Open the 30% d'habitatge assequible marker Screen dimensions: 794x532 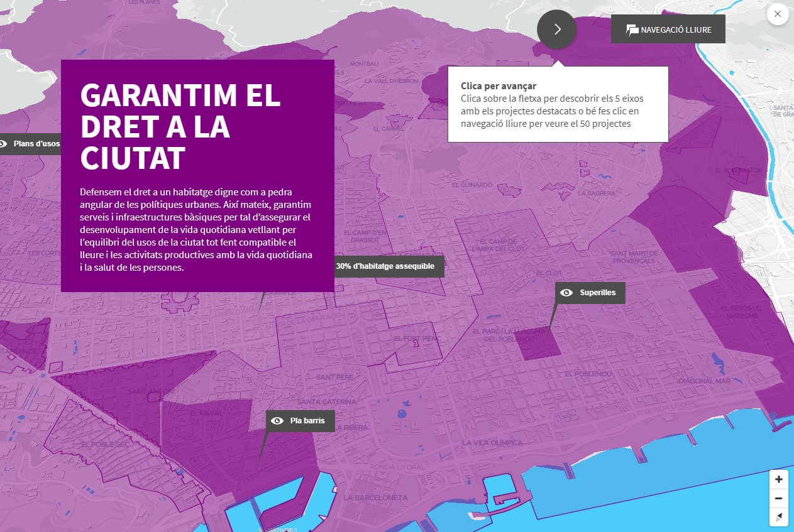(385, 266)
